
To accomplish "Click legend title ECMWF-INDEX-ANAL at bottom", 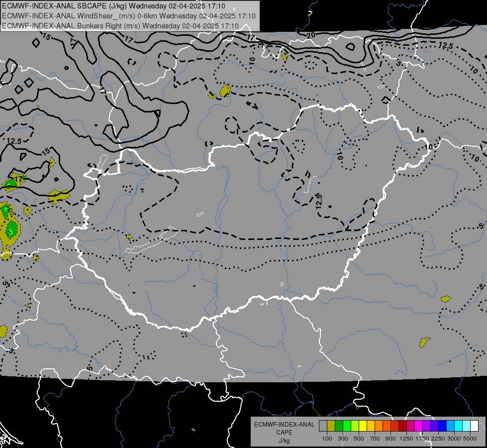I will [x=284, y=425].
